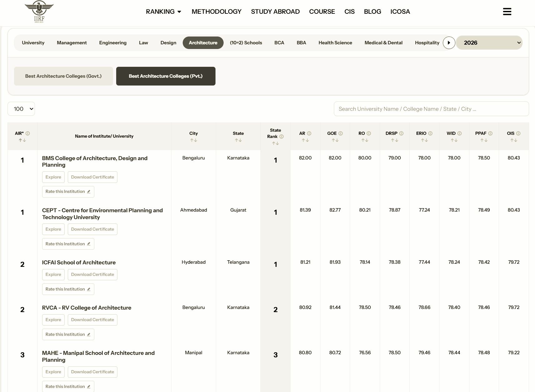Explore BMS College of Architecture
The image size is (535, 392).
click(53, 177)
